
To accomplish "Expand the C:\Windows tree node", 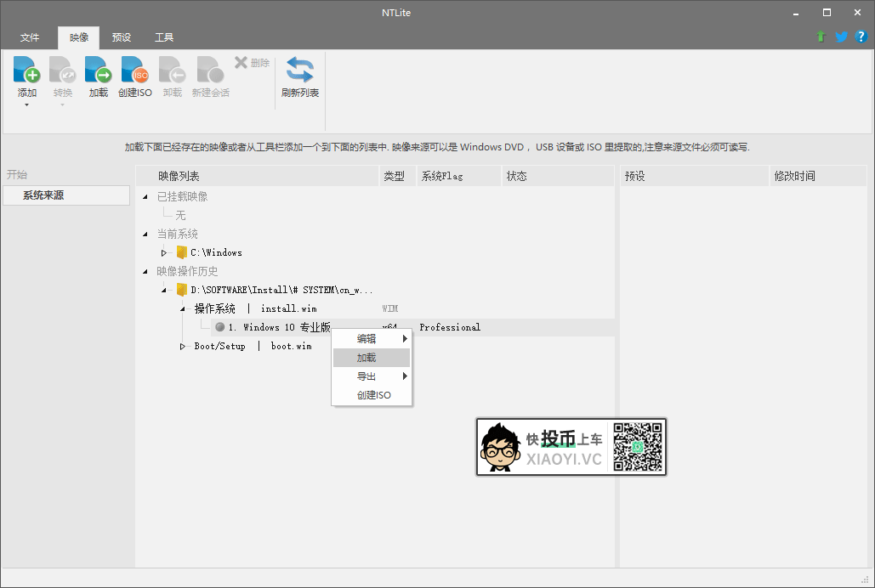I will pos(164,252).
